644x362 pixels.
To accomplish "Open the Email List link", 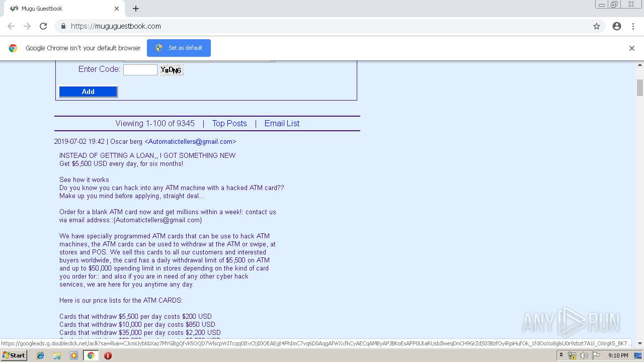I will tap(282, 123).
